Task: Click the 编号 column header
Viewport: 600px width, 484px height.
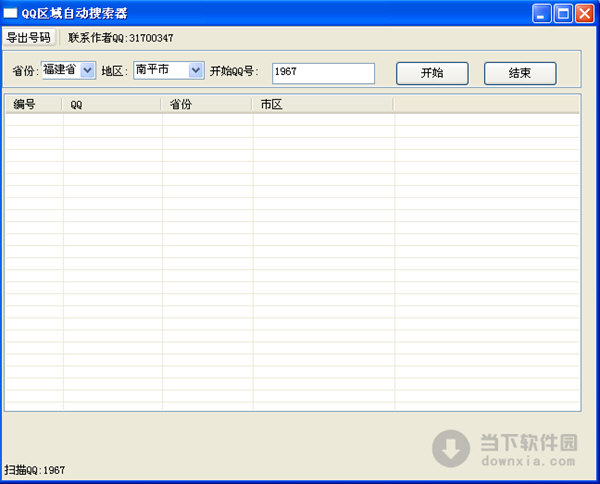Action: 34,104
